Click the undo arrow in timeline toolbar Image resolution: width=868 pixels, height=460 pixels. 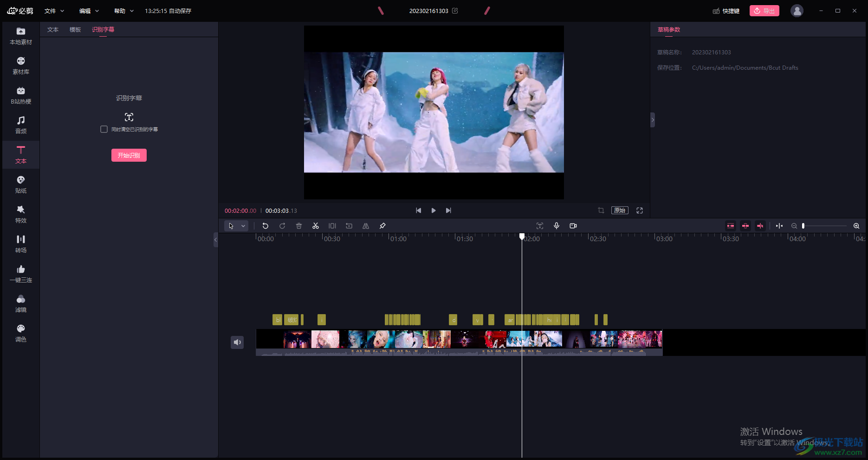[x=266, y=226]
